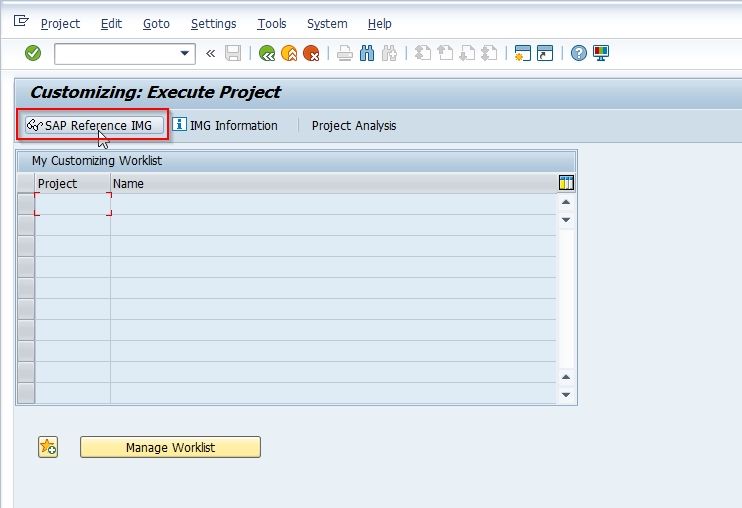The width and height of the screenshot is (742, 508).
Task: Click the Name column header
Action: pyautogui.click(x=334, y=184)
